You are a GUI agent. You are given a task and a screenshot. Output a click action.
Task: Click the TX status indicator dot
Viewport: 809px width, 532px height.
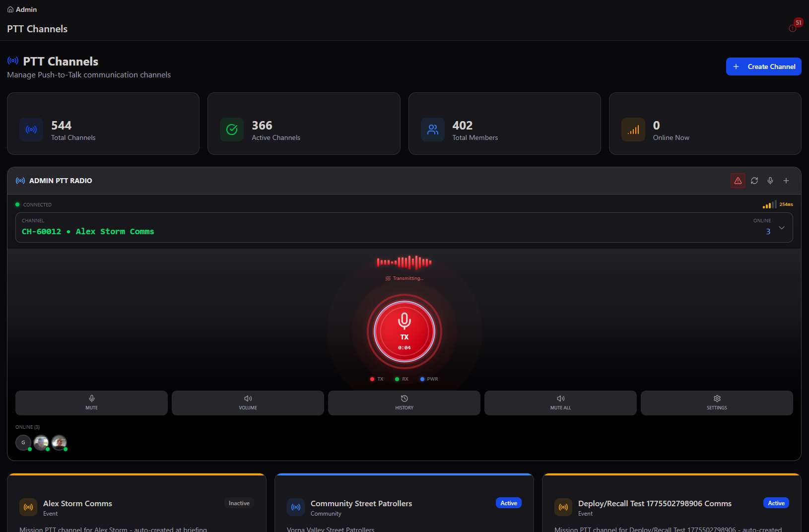(x=372, y=379)
